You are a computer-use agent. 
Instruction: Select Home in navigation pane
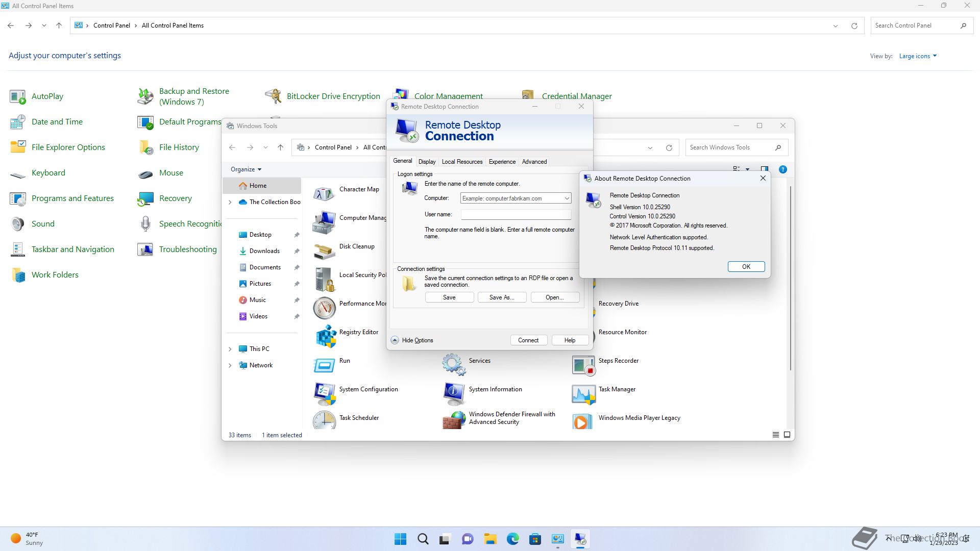[x=262, y=186]
